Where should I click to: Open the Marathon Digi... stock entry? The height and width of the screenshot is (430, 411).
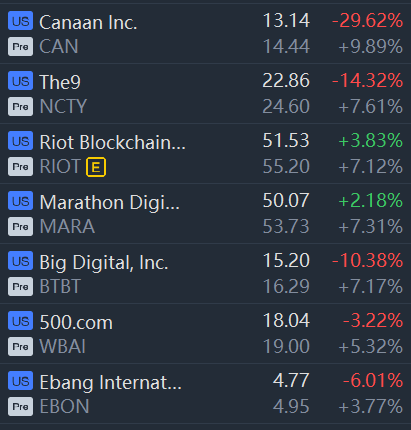point(109,203)
